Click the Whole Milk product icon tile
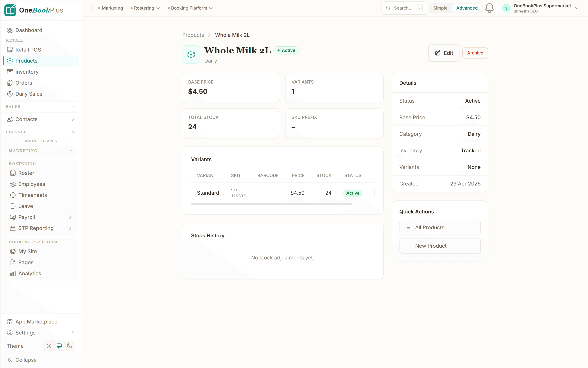This screenshot has width=588, height=368. click(x=191, y=54)
